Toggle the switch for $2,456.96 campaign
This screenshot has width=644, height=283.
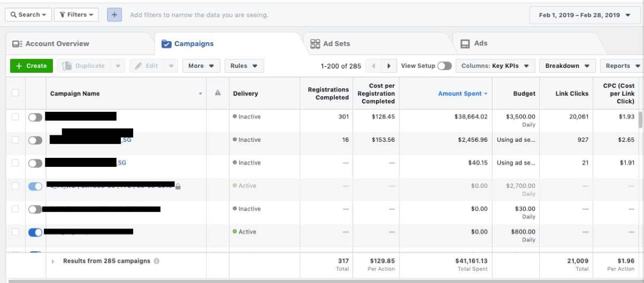pos(35,140)
